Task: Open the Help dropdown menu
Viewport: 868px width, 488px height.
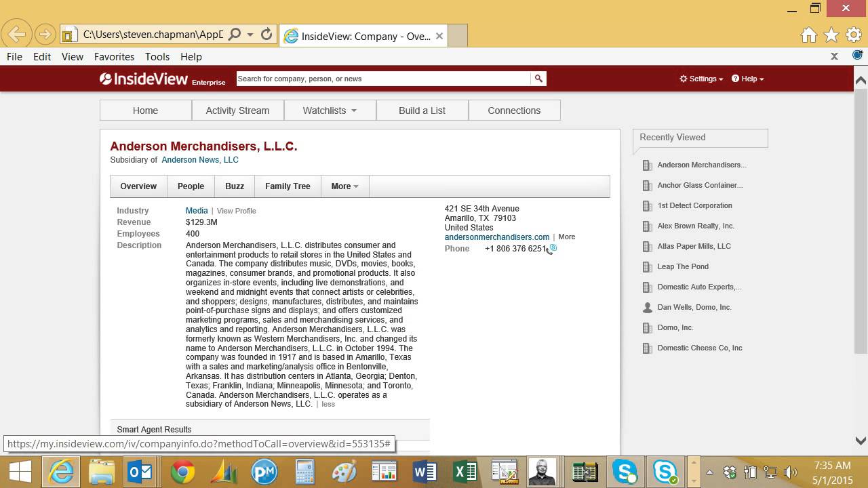Action: pos(747,79)
